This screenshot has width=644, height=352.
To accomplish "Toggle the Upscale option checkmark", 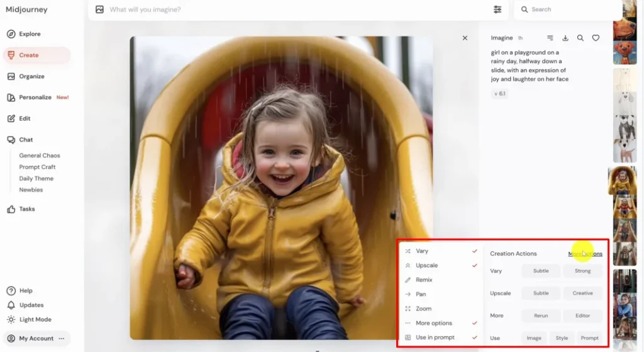I will point(474,266).
